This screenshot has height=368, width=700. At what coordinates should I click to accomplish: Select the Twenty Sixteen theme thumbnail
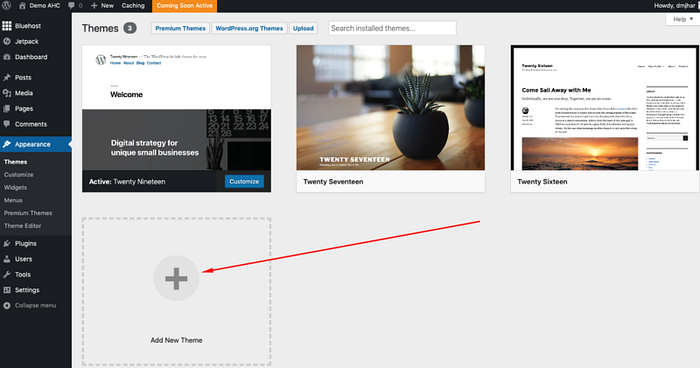[x=605, y=108]
